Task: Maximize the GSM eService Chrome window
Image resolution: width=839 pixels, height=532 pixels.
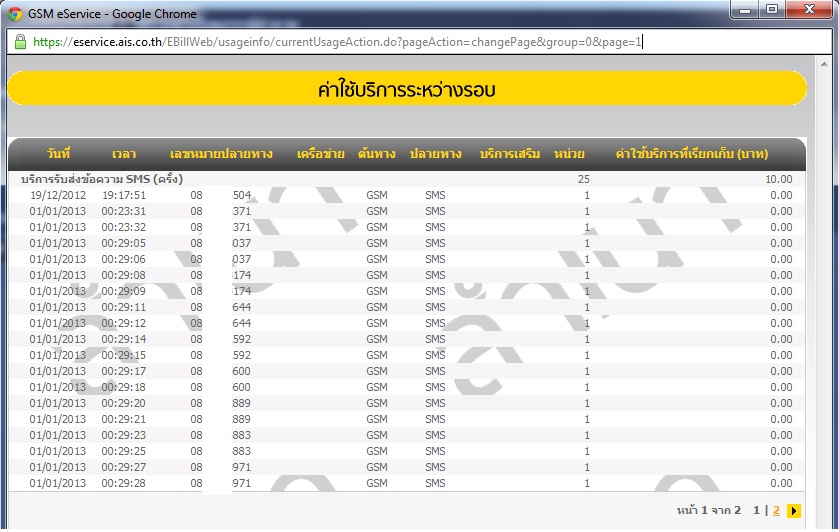Action: pos(772,10)
